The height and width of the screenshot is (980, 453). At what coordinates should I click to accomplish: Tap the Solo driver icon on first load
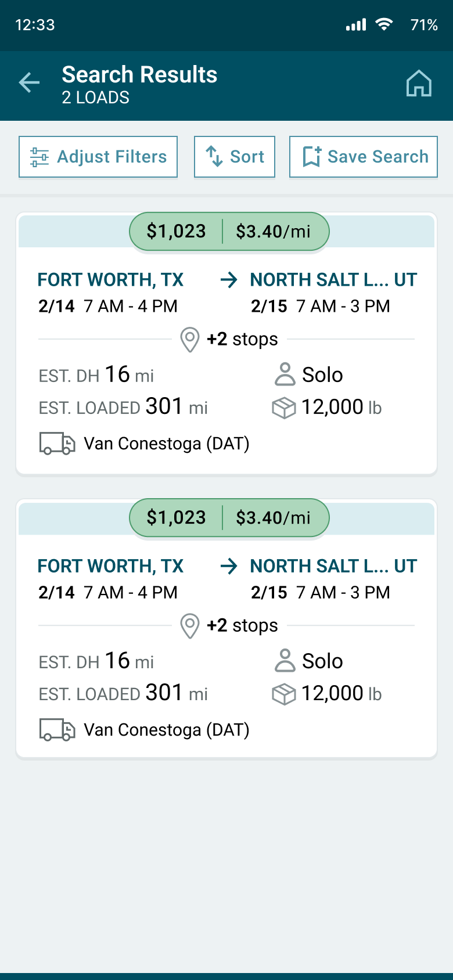(x=285, y=375)
